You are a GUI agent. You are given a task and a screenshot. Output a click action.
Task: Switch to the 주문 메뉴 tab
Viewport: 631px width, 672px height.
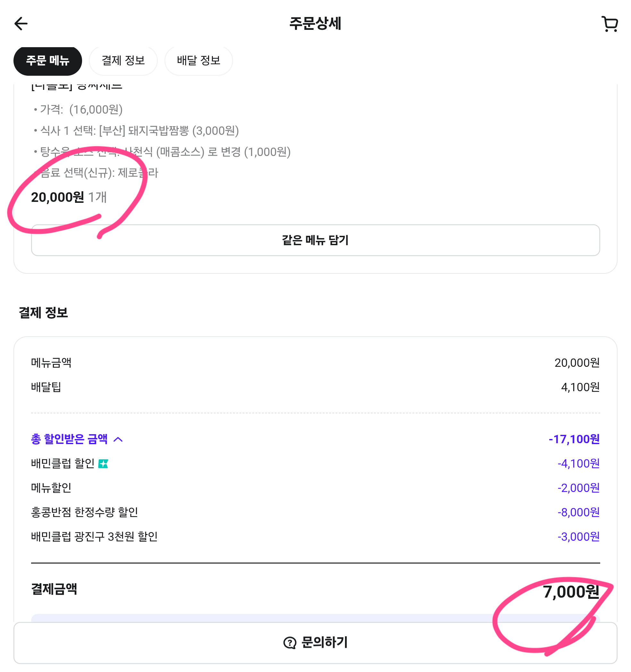pos(48,61)
